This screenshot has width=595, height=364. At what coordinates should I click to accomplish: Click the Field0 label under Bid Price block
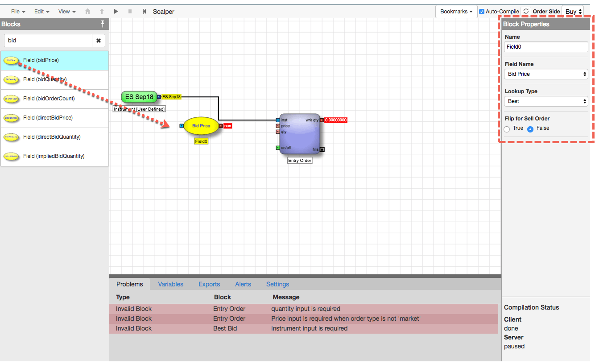(x=201, y=141)
